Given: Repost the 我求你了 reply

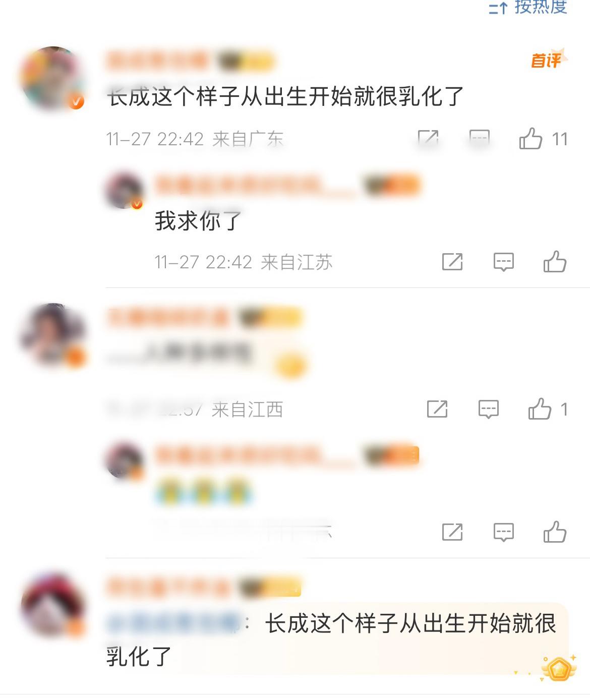Looking at the screenshot, I should (452, 262).
